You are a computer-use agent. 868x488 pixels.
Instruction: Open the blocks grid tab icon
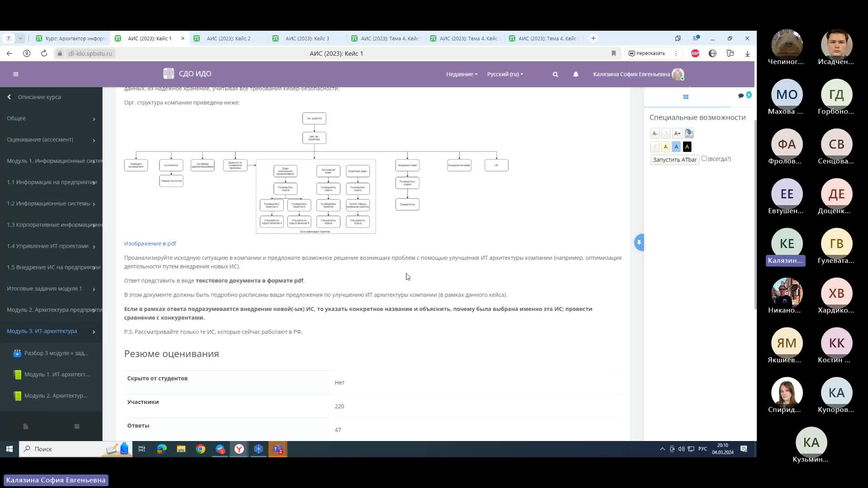point(686,97)
